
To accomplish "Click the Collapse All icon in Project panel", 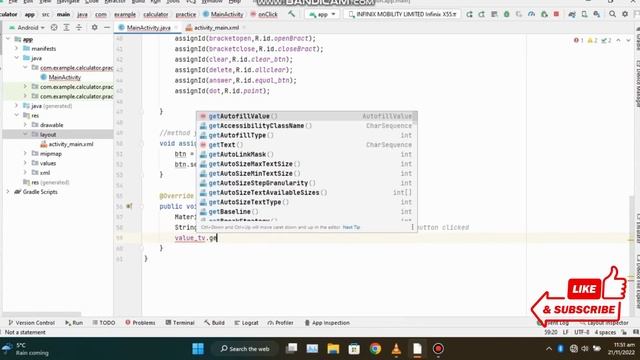I will tap(79, 28).
